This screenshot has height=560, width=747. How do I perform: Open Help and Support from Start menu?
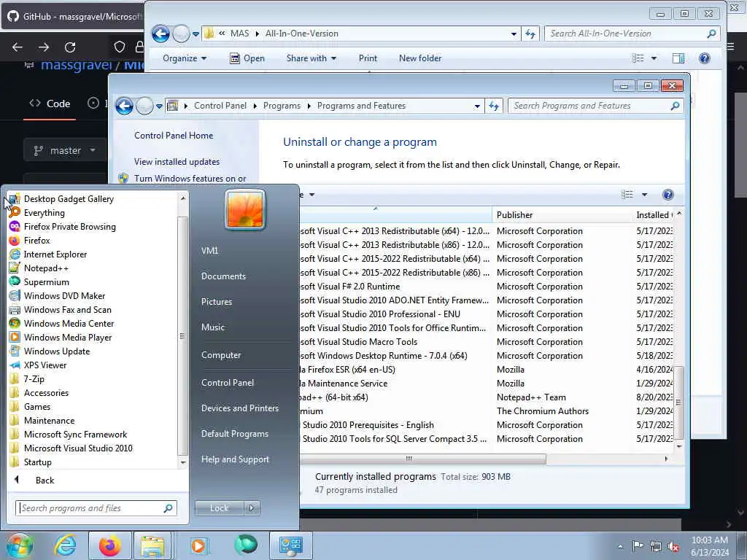(x=235, y=459)
